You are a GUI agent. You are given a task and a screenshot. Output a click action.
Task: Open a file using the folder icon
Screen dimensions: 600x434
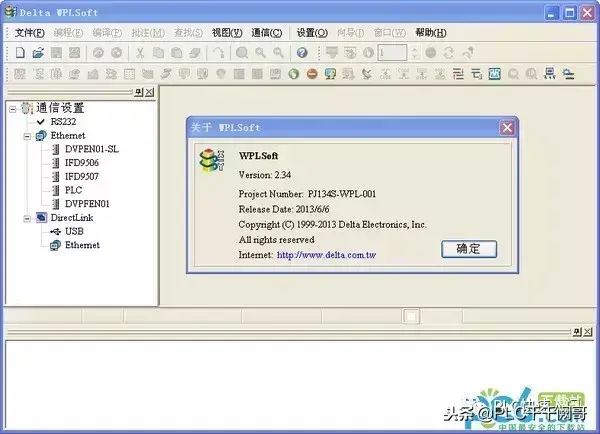point(38,52)
